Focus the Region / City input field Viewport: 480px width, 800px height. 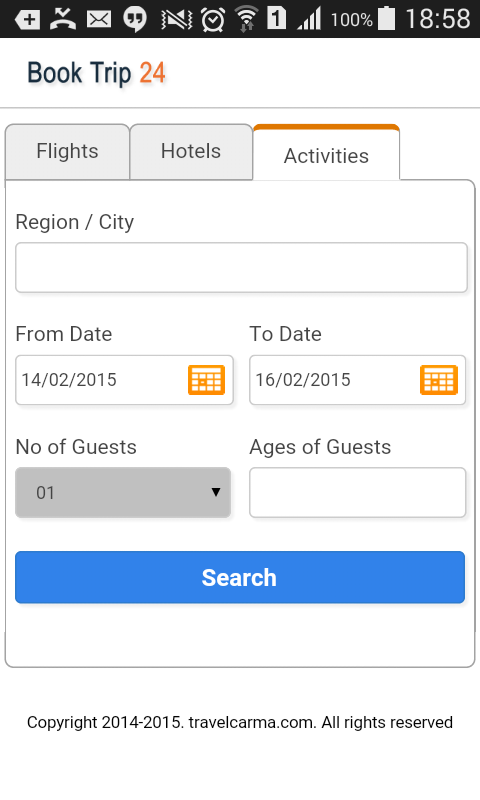point(241,267)
